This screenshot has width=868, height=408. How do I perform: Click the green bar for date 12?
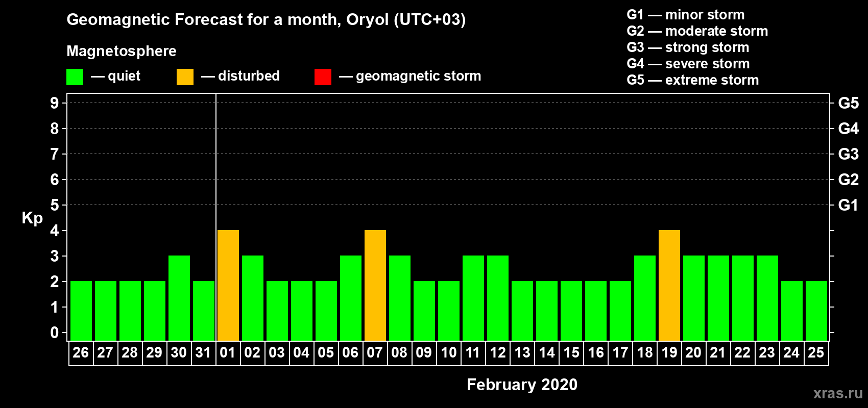pos(498,298)
